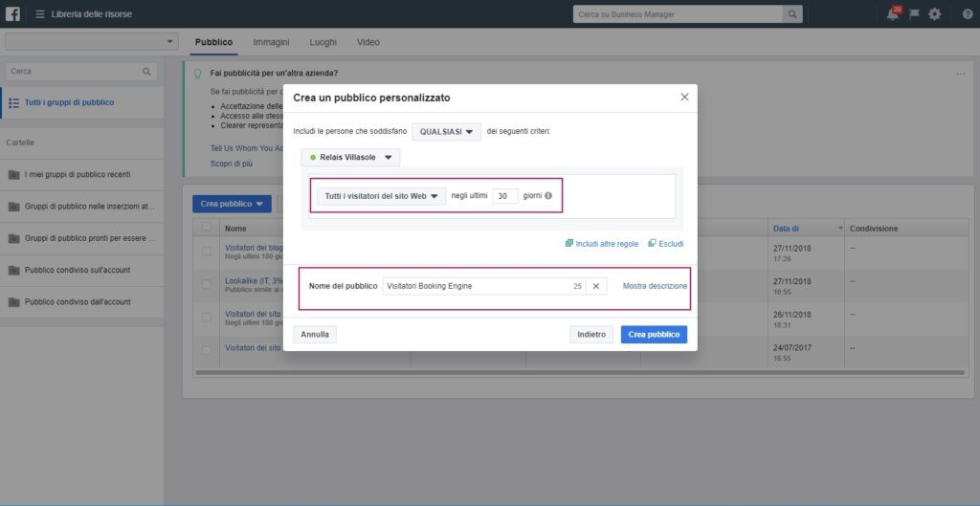Click the Mostra descrizione link
This screenshot has height=506, width=980.
tap(655, 286)
